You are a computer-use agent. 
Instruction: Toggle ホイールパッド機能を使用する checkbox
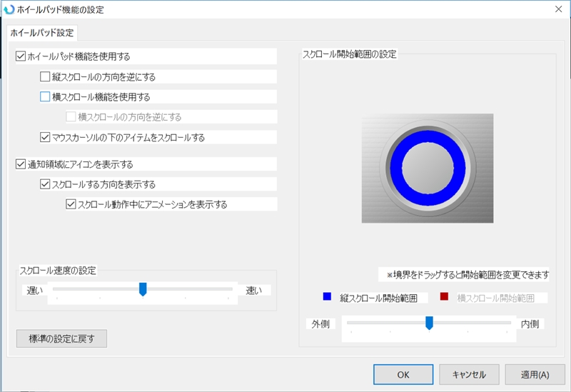(x=21, y=56)
